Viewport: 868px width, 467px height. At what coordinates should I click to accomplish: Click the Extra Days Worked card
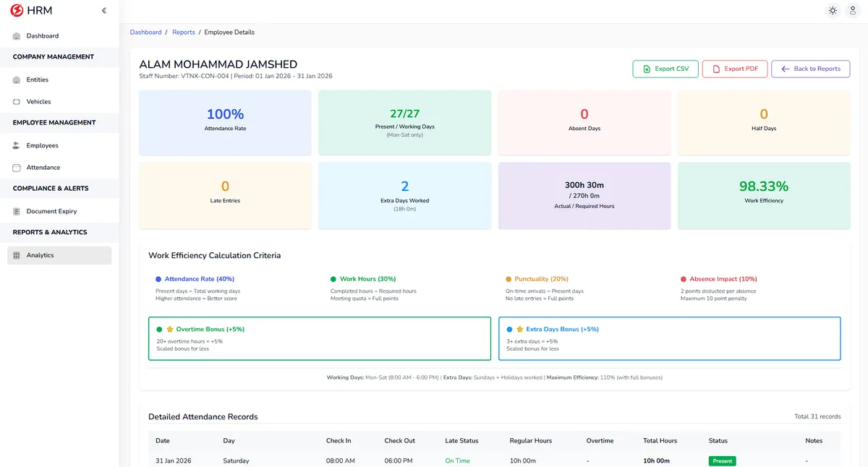click(x=405, y=195)
